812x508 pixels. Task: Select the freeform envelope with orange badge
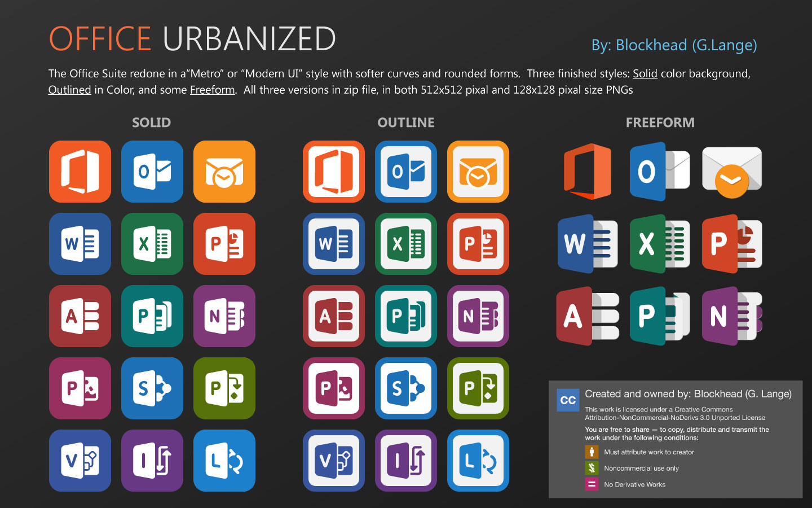pyautogui.click(x=732, y=172)
